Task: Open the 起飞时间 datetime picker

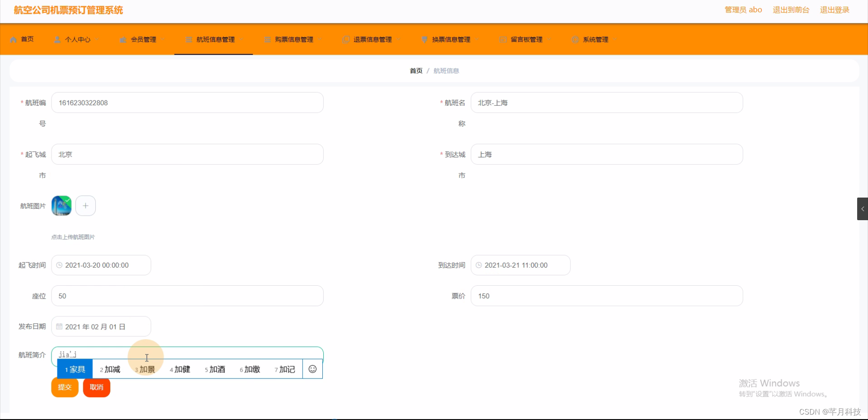Action: tap(101, 265)
